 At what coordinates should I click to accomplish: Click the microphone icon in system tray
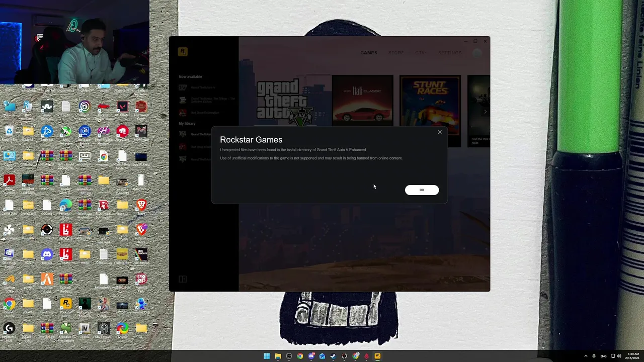[x=594, y=356]
